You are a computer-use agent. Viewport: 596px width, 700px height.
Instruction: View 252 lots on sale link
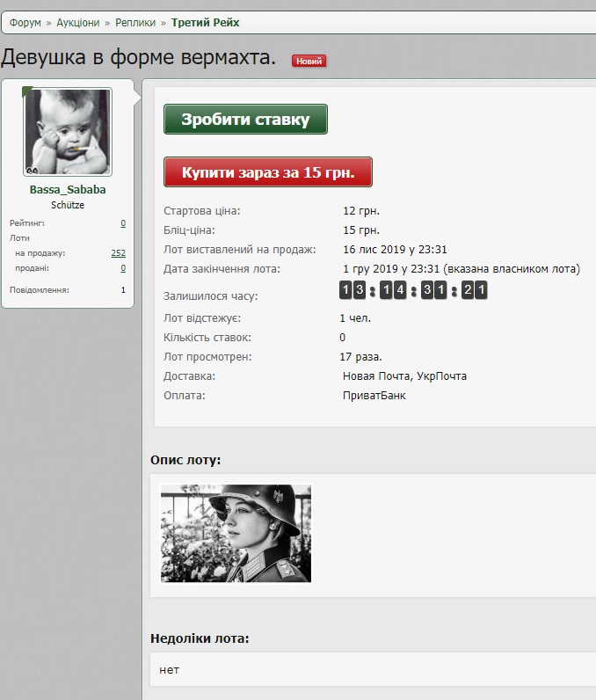click(118, 252)
